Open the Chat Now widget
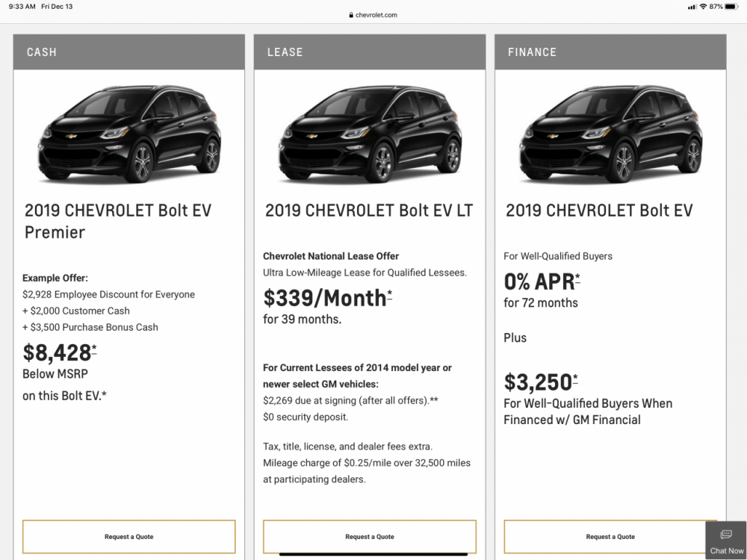 pyautogui.click(x=726, y=541)
